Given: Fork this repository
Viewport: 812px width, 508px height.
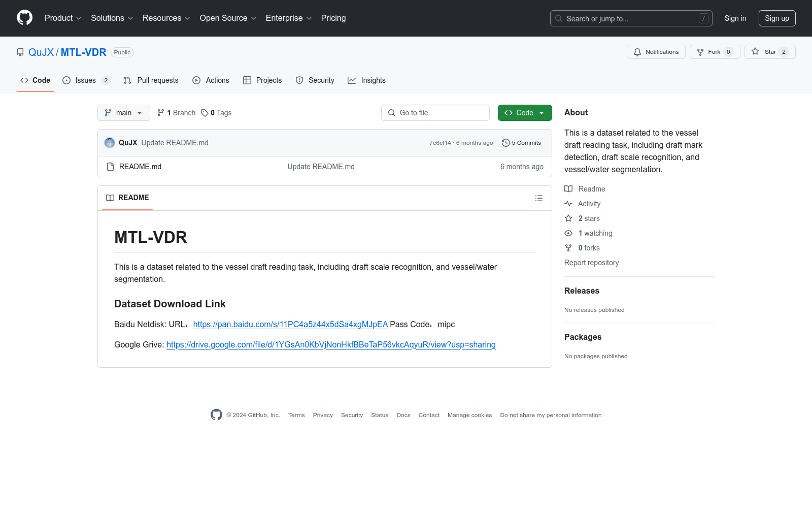Looking at the screenshot, I should coord(715,52).
